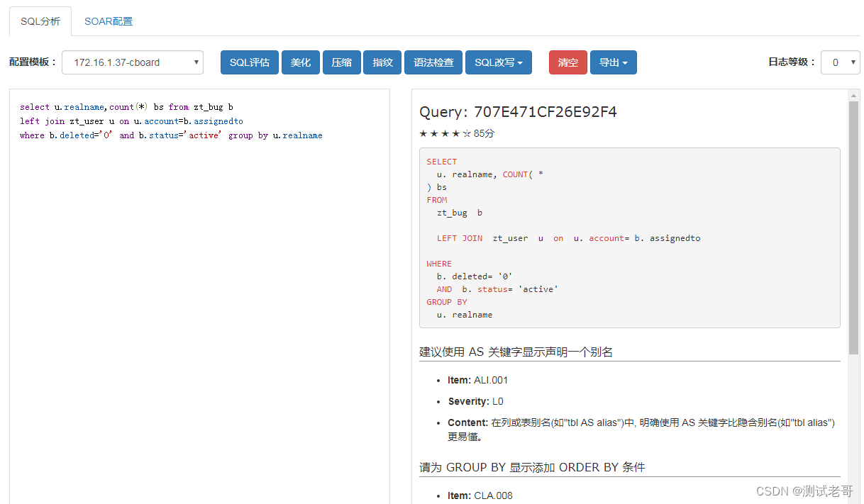The image size is (864, 504).
Task: Click 指纹 to generate SQL fingerprint
Action: (382, 62)
